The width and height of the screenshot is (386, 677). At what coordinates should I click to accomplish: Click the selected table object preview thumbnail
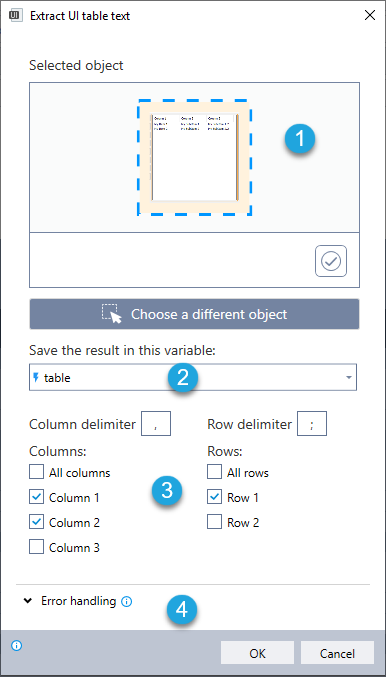194,157
